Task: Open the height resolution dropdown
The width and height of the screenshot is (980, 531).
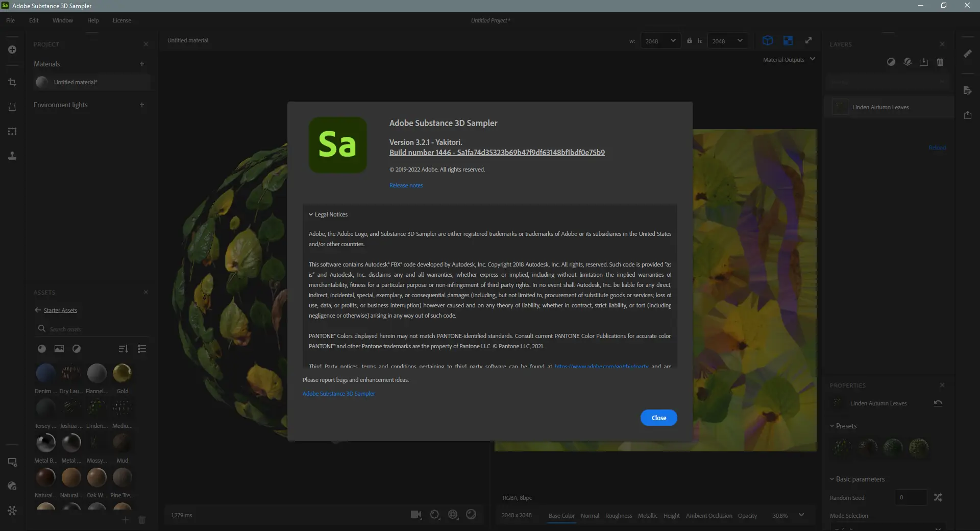Action: 727,41
